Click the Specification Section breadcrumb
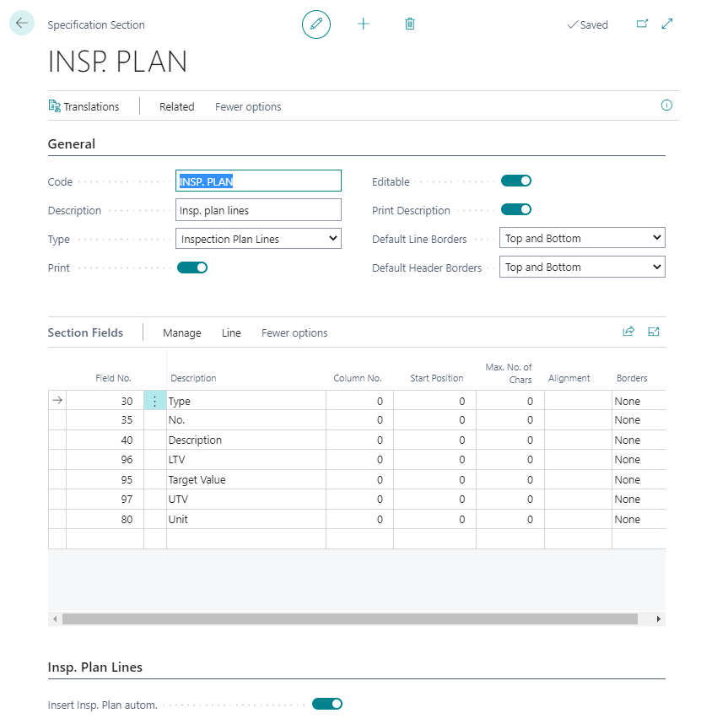This screenshot has height=724, width=728. (96, 24)
